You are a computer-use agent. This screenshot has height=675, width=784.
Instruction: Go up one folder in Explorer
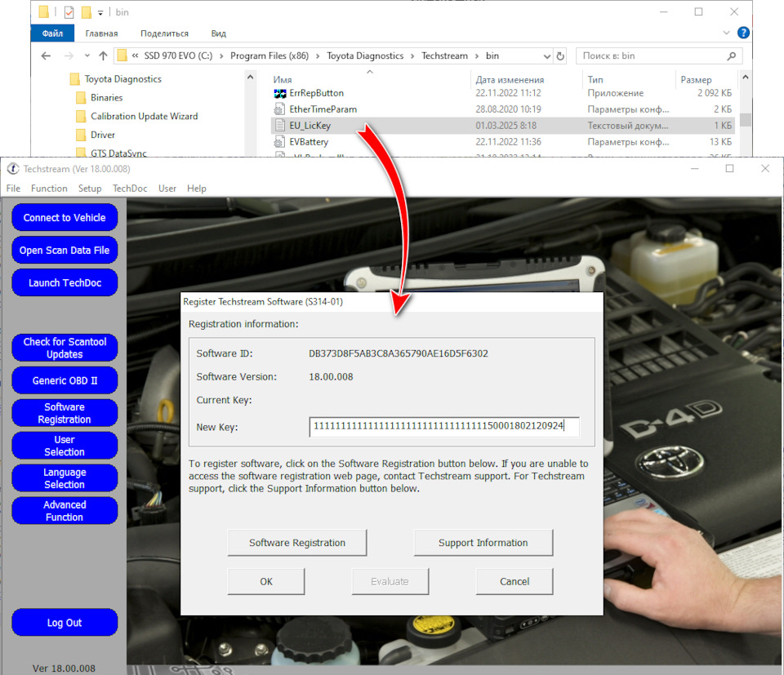click(x=103, y=56)
